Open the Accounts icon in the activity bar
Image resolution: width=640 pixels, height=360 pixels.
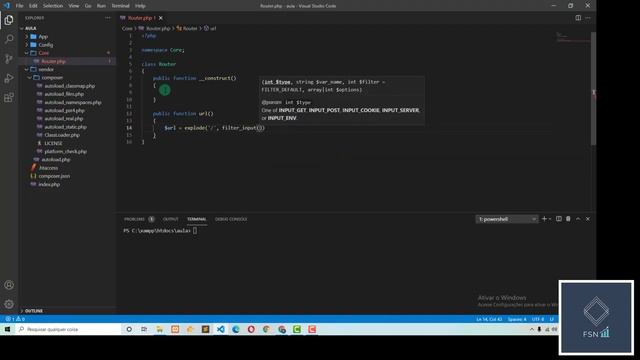pyautogui.click(x=9, y=285)
